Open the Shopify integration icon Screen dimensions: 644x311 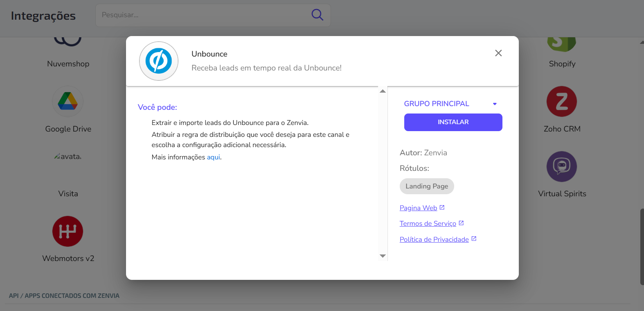562,44
